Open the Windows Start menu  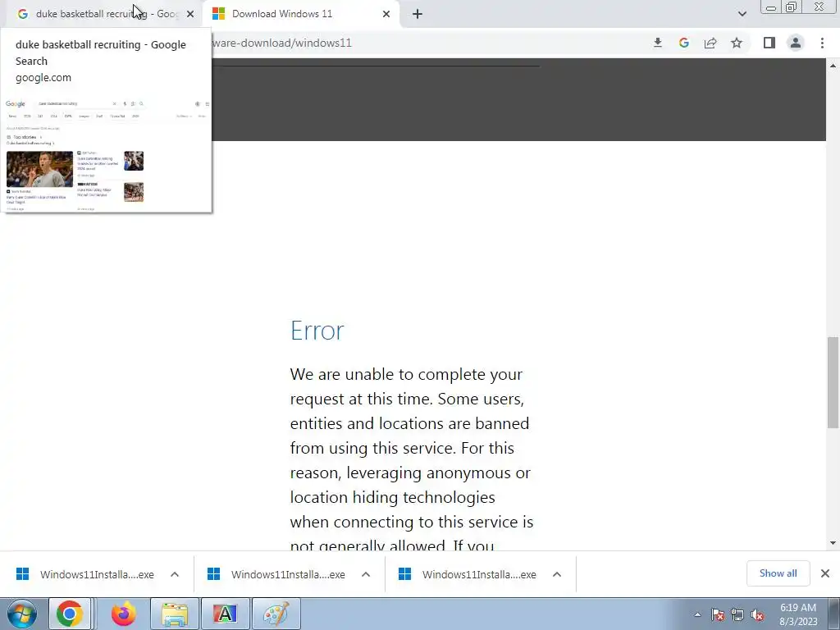point(21,614)
